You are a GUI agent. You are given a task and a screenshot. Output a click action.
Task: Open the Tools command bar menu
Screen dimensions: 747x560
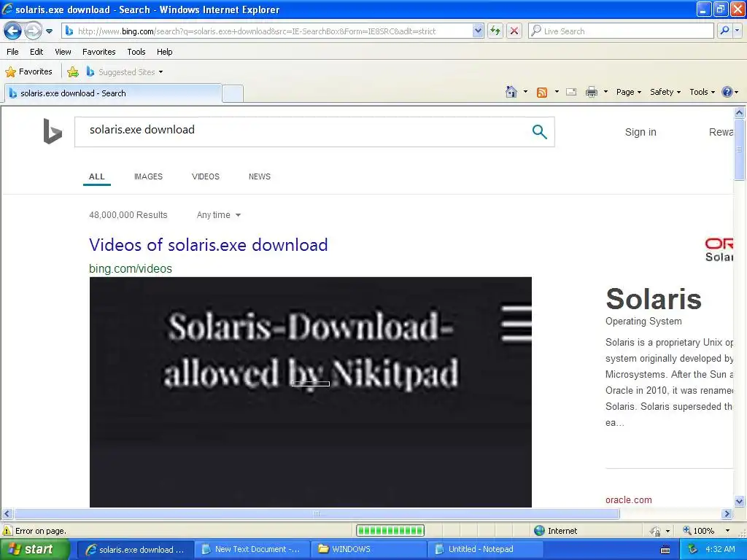[702, 92]
